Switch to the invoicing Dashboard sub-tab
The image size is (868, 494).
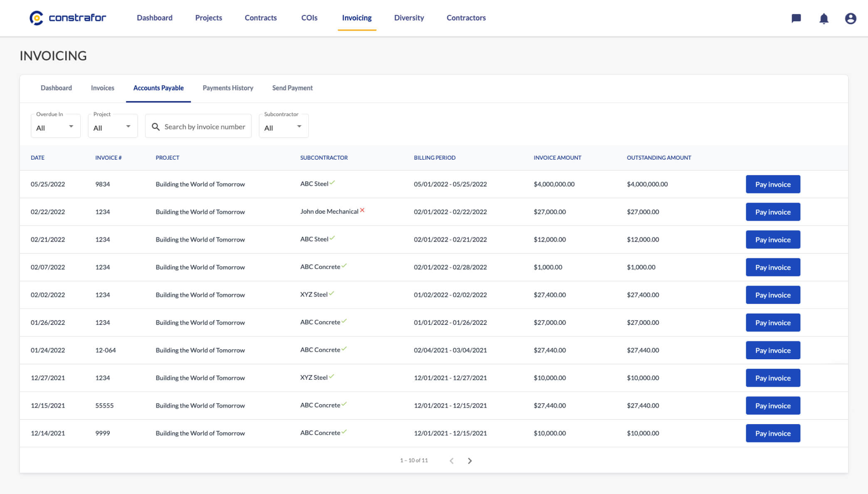pos(56,88)
